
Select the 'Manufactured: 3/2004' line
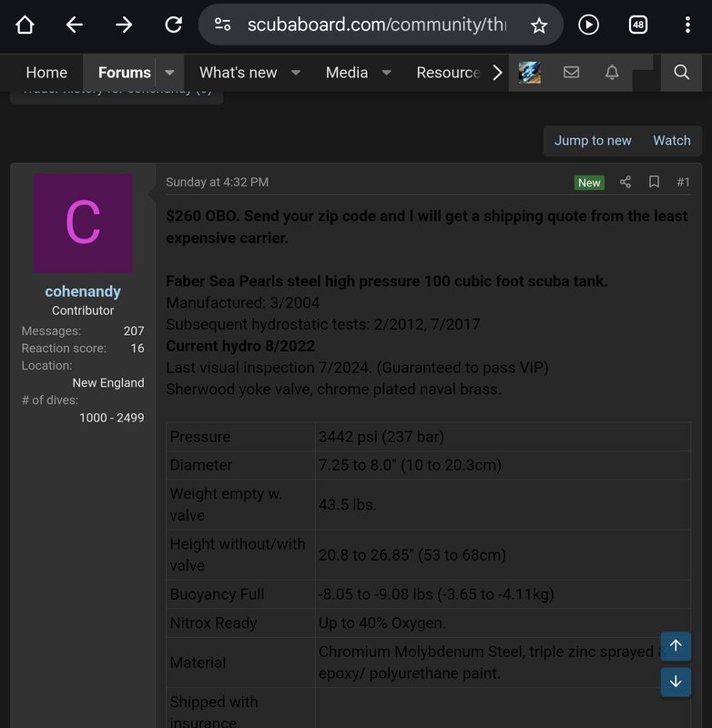(x=242, y=303)
